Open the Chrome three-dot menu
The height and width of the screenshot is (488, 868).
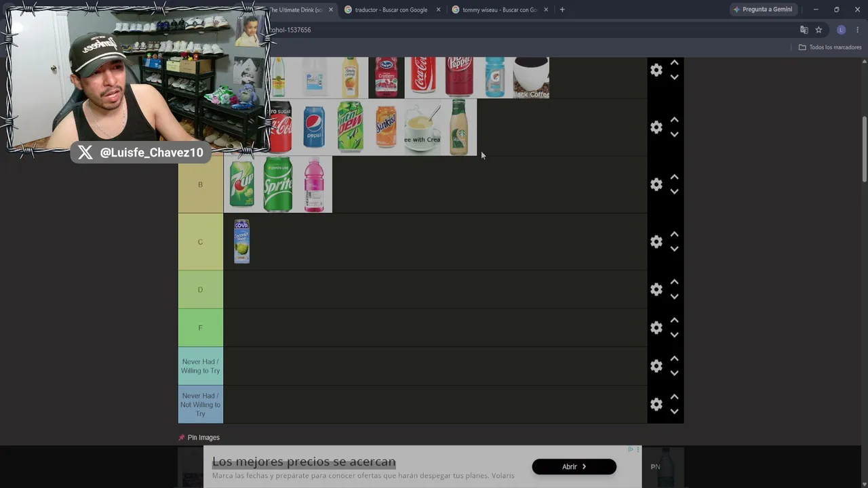coord(858,30)
